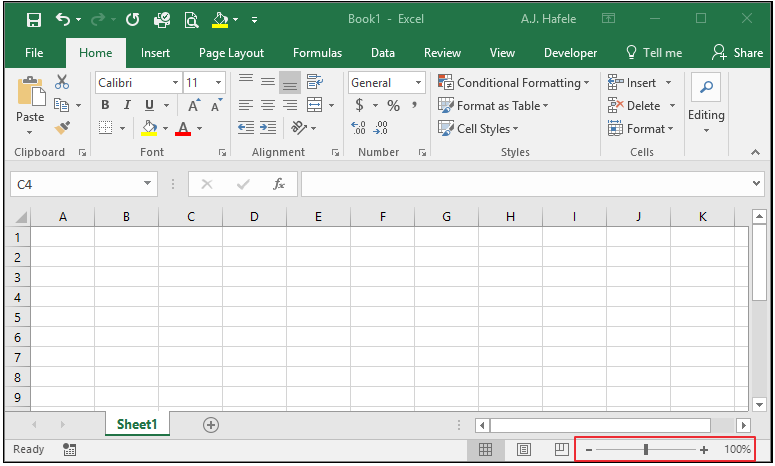Click Merge & Center icon
Screen dimensions: 775x466
point(314,105)
